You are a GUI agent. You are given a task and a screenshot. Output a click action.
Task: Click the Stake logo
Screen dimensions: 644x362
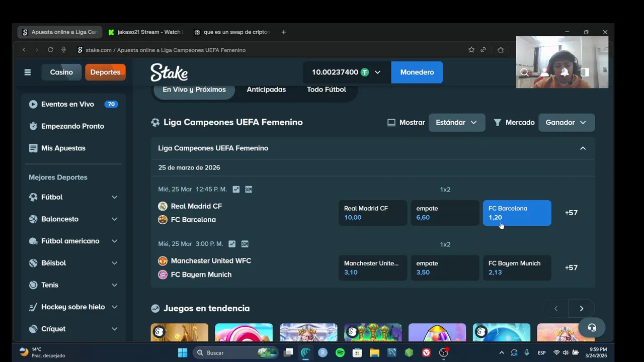click(169, 72)
